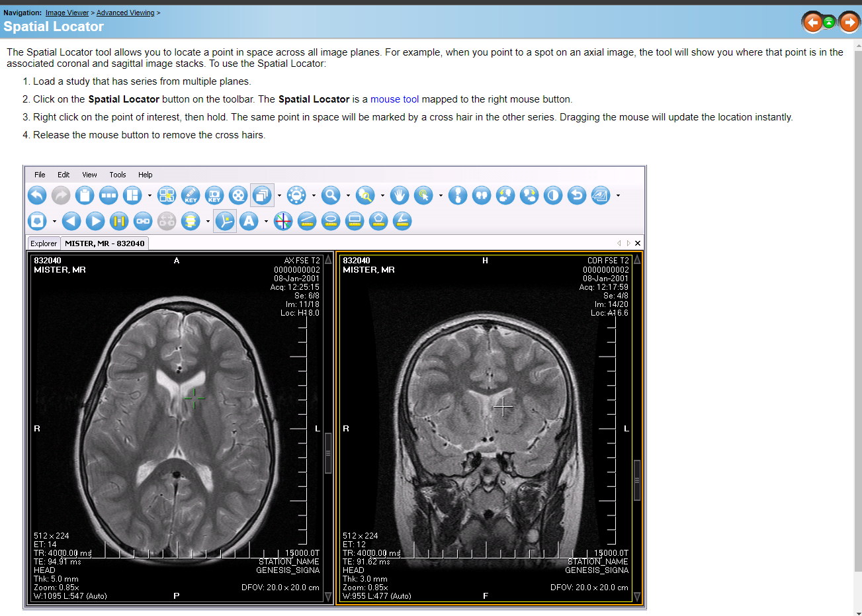
Task: Click the coronal image stack scrollbar handle
Action: click(x=637, y=480)
